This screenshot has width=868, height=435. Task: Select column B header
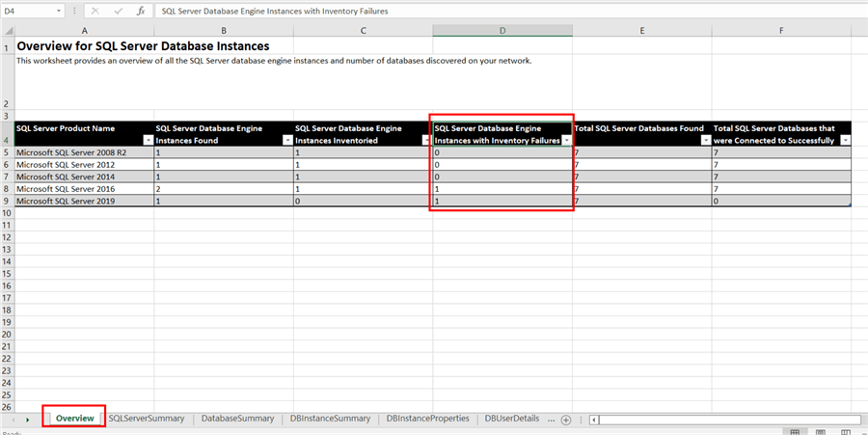coord(224,31)
